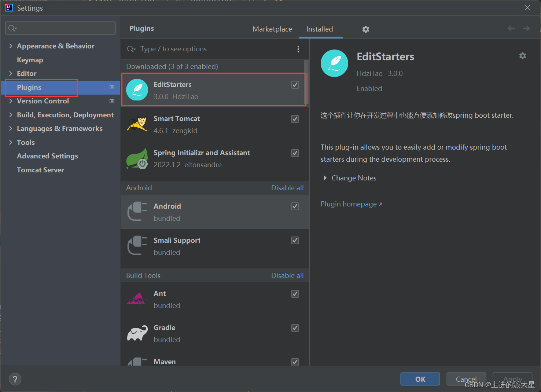Disable the Ant plugin checkbox
The image size is (541, 392).
pyautogui.click(x=295, y=294)
